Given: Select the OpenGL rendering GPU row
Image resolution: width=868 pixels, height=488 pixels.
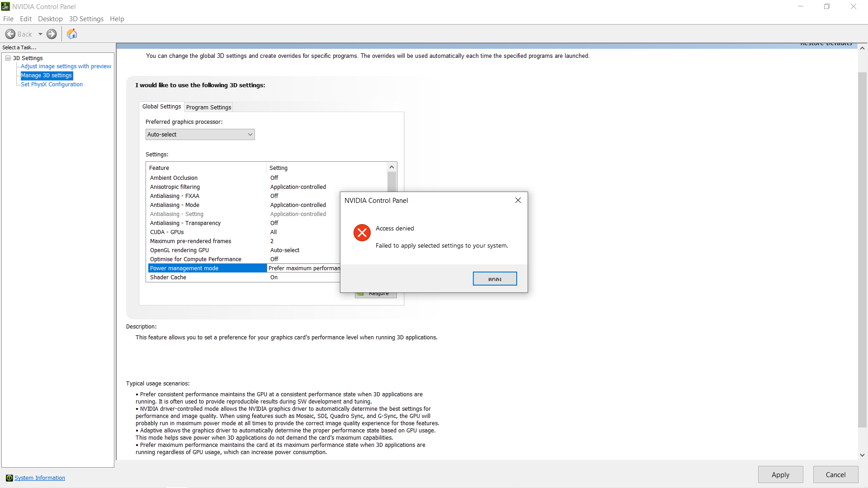Looking at the screenshot, I should pos(244,250).
